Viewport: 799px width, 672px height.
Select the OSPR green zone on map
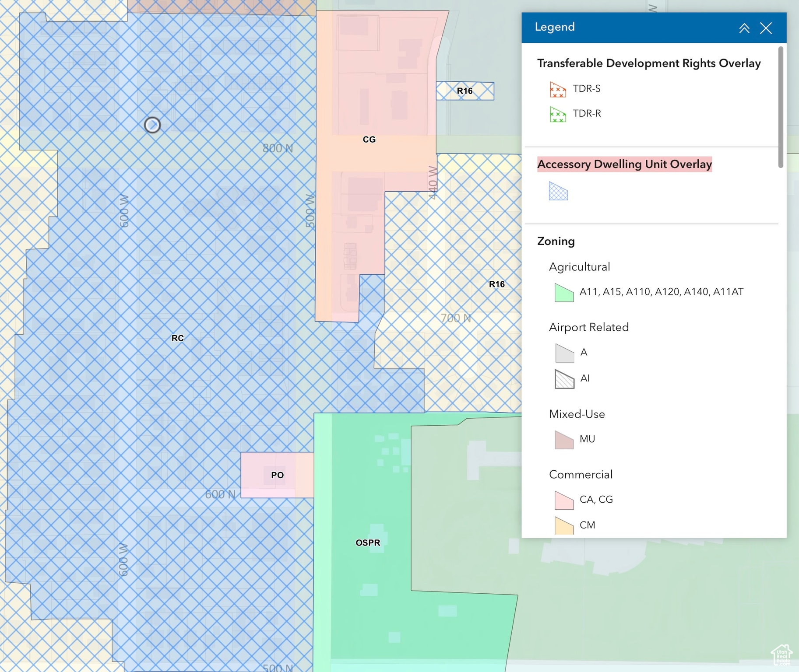(x=368, y=543)
